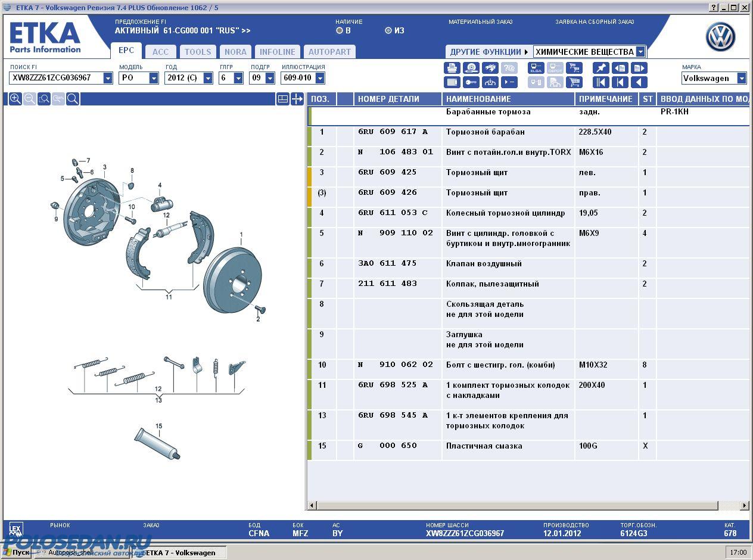This screenshot has width=753, height=560.
Task: Select the НАЛИЧИЕ 'В' radio button
Action: [x=340, y=30]
